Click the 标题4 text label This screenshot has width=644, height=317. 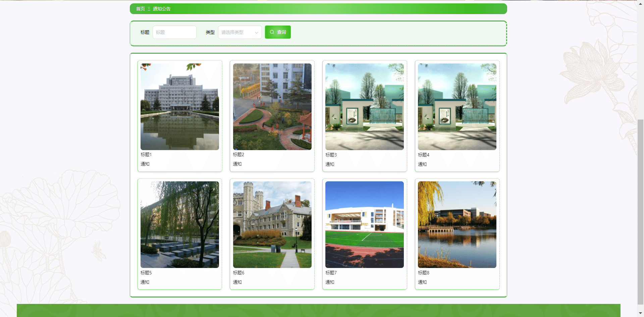[x=424, y=155]
